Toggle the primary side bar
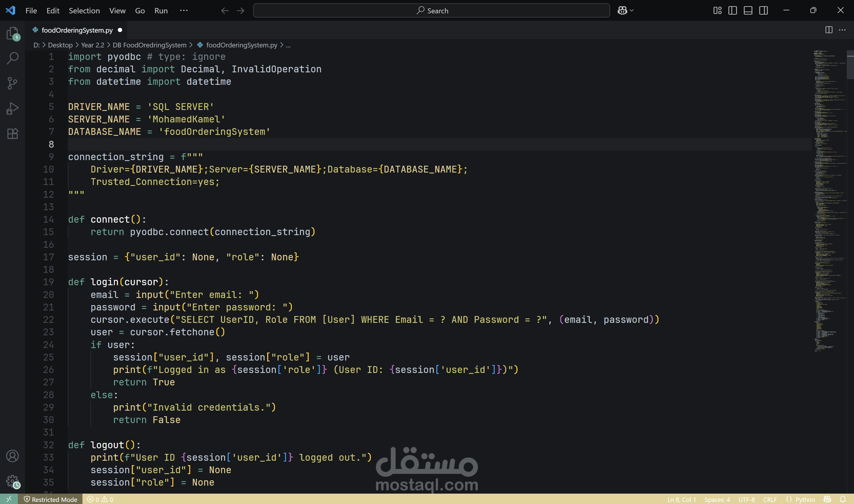Image resolution: width=854 pixels, height=504 pixels. [x=733, y=11]
